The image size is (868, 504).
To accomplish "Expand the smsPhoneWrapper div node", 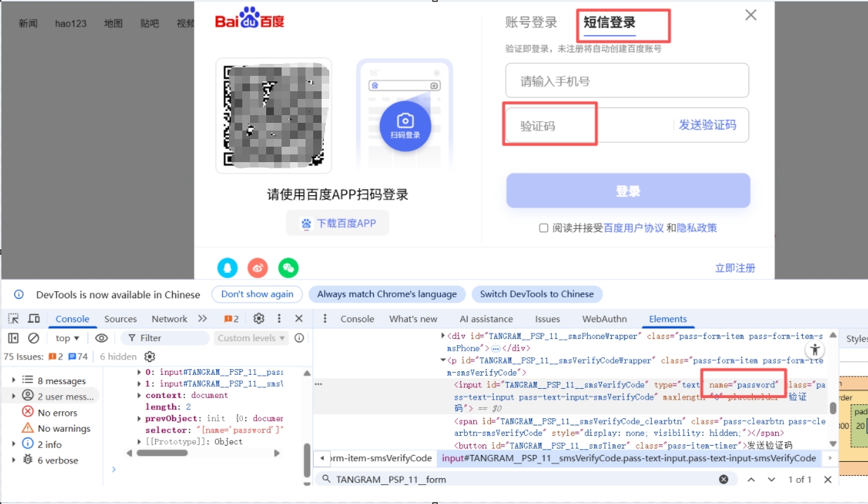I will tap(442, 336).
